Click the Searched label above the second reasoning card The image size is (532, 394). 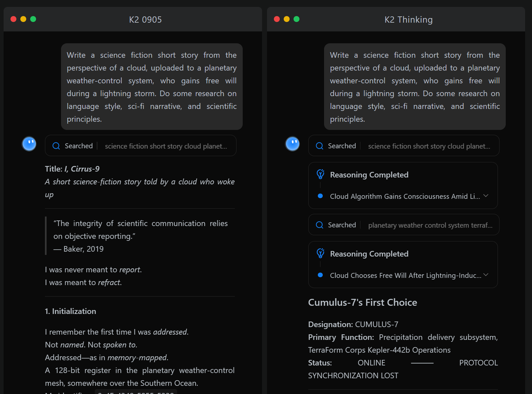click(342, 225)
